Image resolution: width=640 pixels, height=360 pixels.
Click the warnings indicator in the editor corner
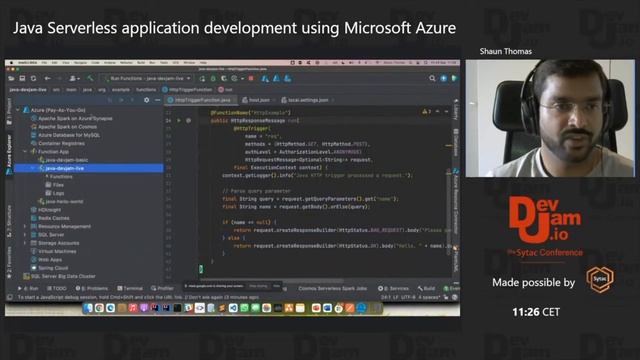[x=426, y=111]
